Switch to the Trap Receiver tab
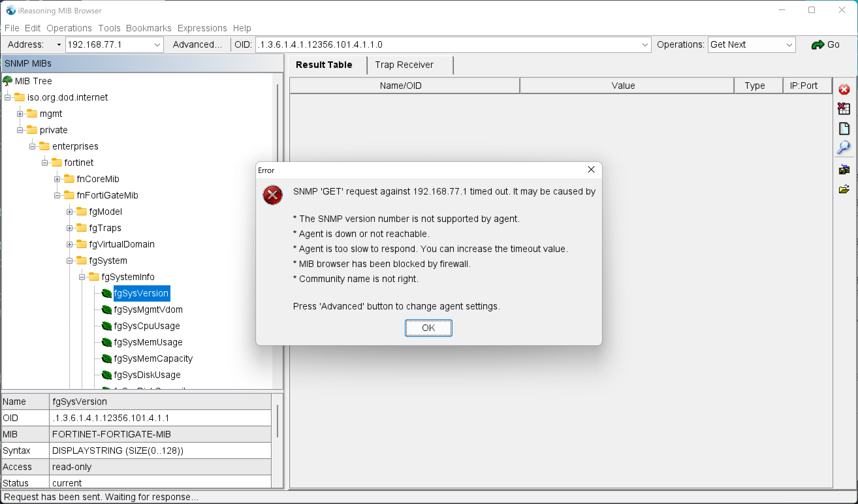858x504 pixels. click(x=404, y=65)
